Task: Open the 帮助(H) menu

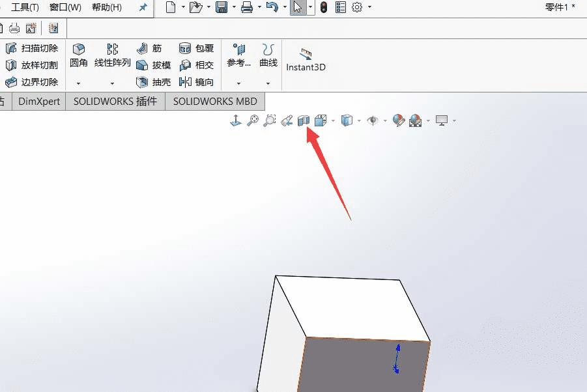Action: 107,7
